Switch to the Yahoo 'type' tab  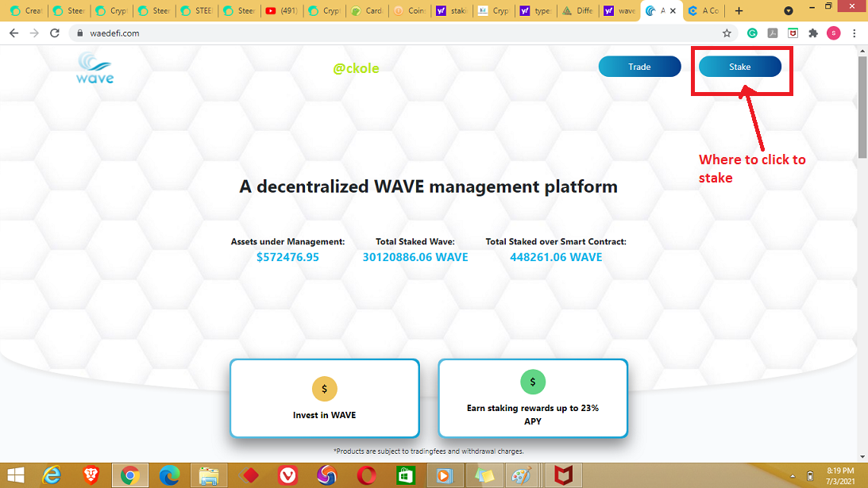click(x=536, y=10)
